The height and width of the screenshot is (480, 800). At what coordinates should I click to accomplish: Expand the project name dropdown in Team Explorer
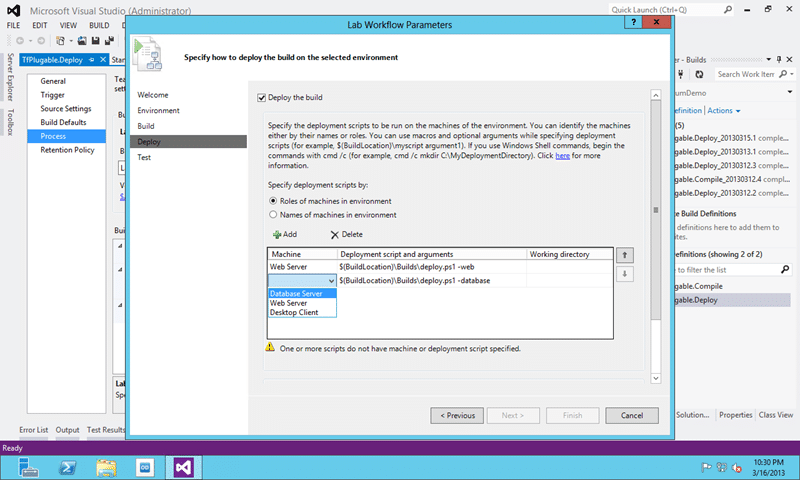click(790, 92)
